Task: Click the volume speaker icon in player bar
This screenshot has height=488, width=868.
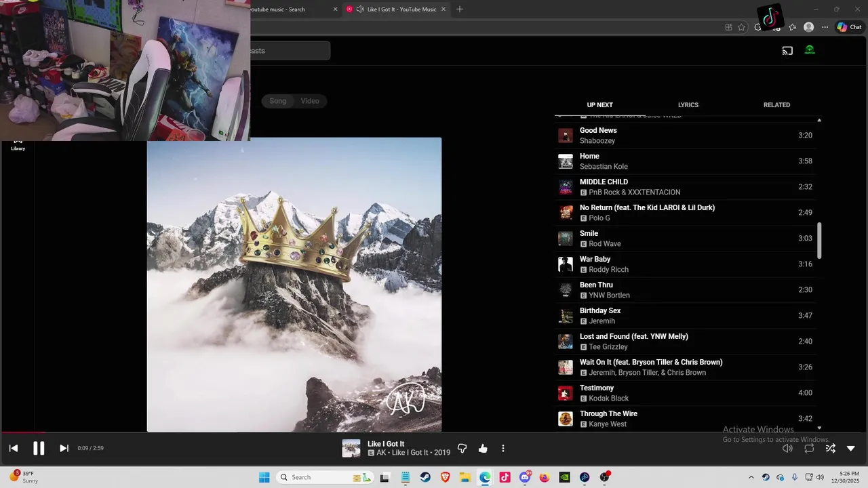Action: 787,448
